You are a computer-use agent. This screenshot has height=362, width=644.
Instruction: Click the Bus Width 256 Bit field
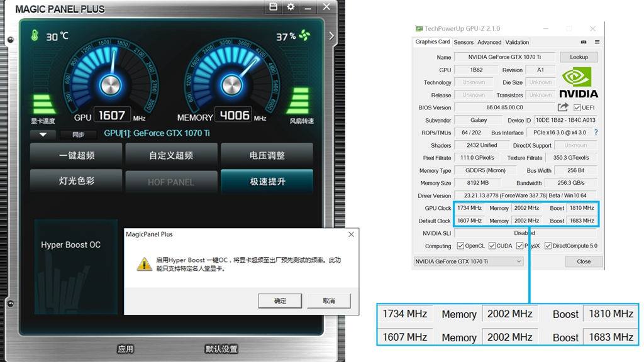[576, 170]
